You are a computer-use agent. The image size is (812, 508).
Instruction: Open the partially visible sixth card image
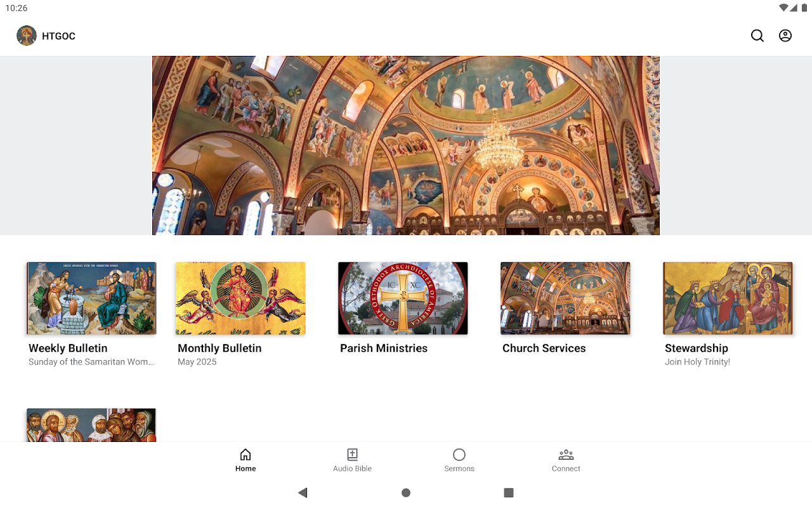coord(91,425)
